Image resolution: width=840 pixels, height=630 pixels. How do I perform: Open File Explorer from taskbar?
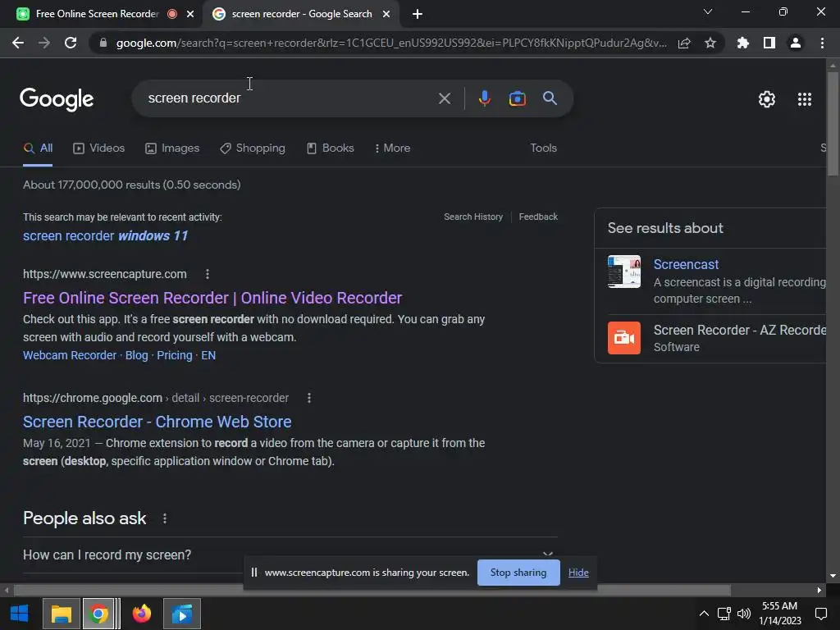(61, 614)
